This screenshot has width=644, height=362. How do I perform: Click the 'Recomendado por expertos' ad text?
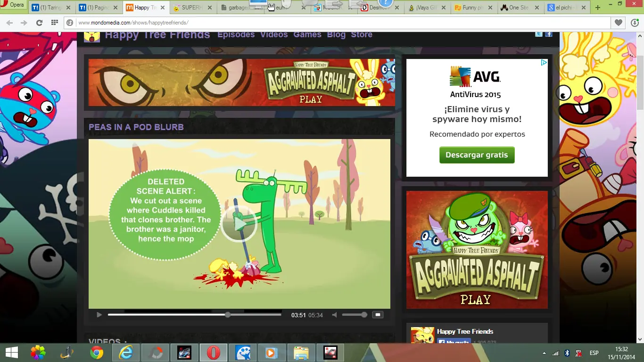pyautogui.click(x=477, y=134)
